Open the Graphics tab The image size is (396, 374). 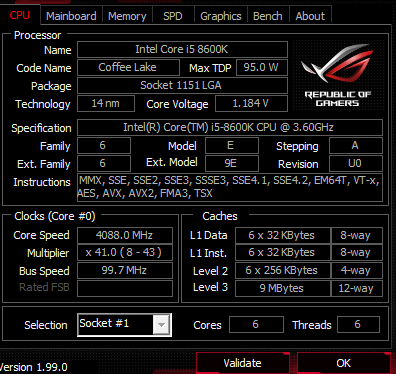click(x=221, y=16)
